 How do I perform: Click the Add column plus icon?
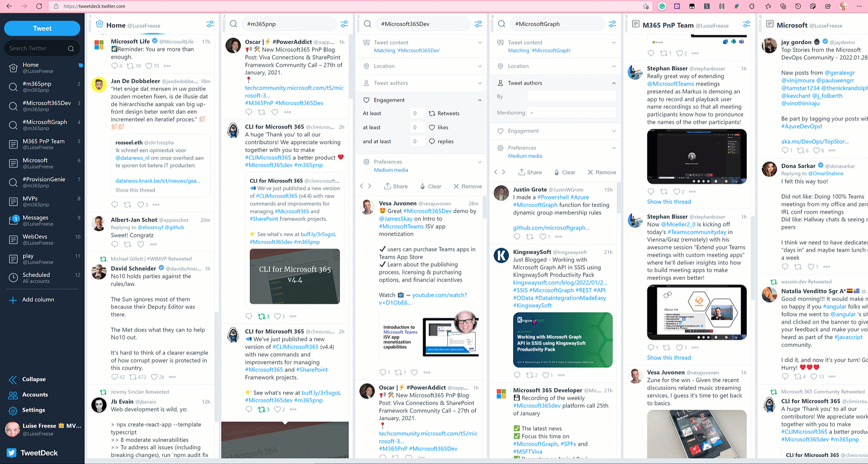(x=13, y=300)
